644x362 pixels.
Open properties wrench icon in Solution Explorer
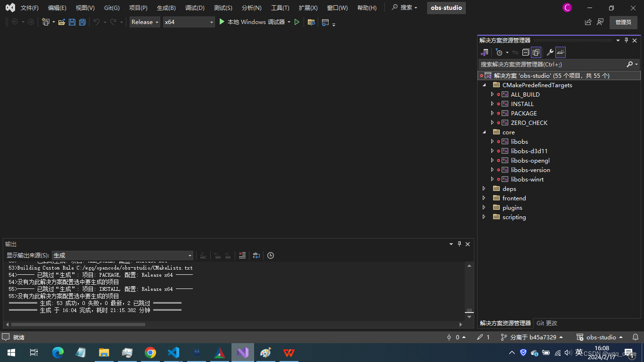(550, 52)
